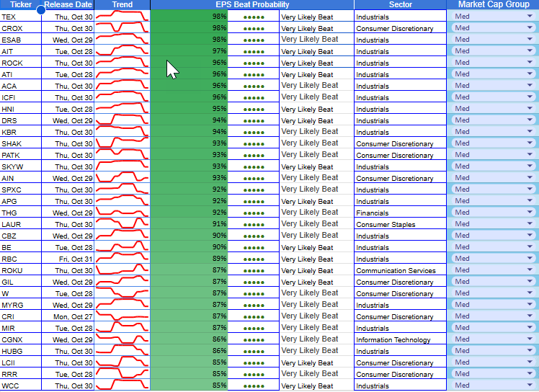Image resolution: width=539 pixels, height=392 pixels.
Task: Click the 92% probability cell for THG
Action: (189, 212)
